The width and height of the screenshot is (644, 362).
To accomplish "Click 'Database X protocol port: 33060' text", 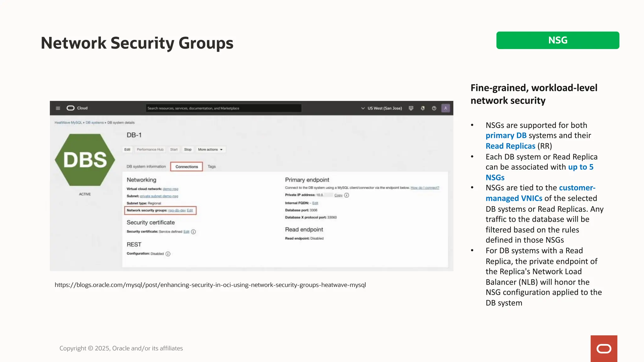I will tap(311, 217).
